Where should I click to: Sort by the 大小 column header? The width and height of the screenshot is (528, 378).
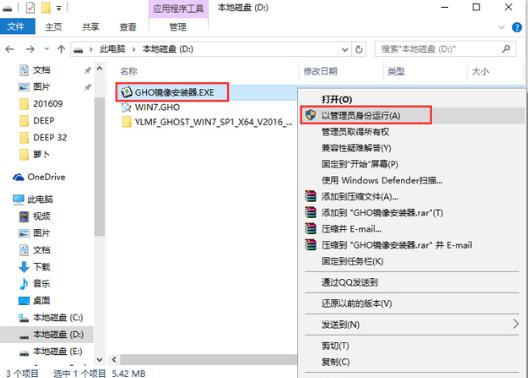coord(481,71)
